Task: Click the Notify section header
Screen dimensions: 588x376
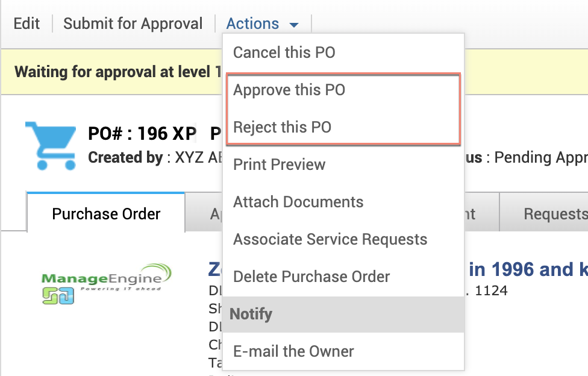Action: [251, 314]
